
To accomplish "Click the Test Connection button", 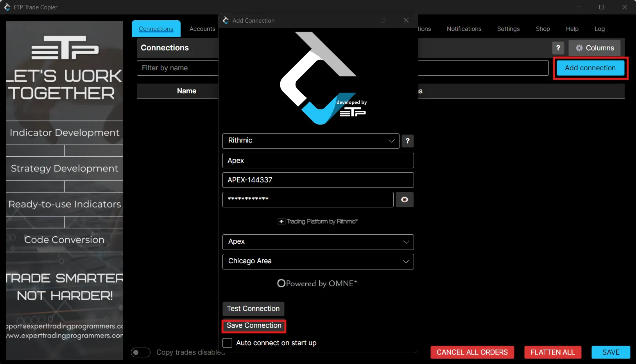I will [x=253, y=309].
